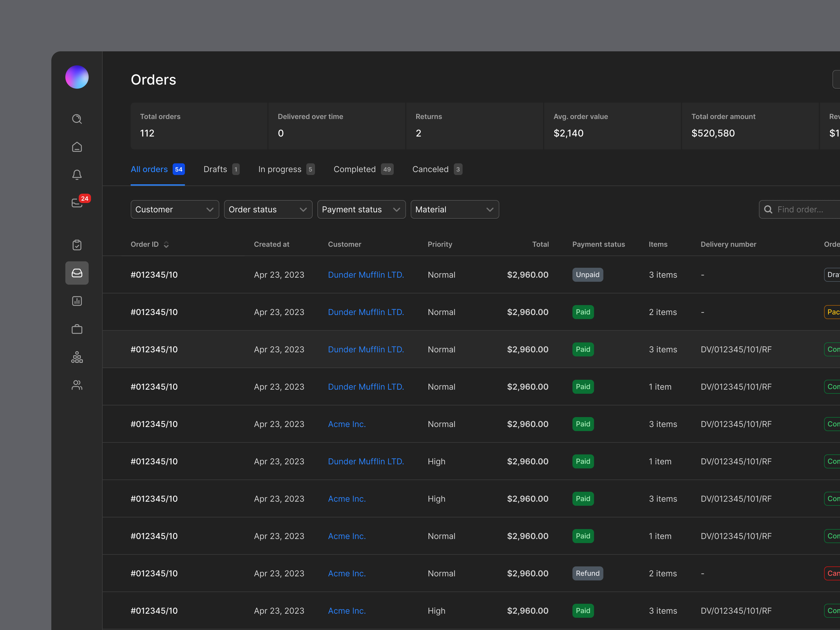The width and height of the screenshot is (840, 630).
Task: Open the Customer filter dropdown
Action: click(175, 209)
